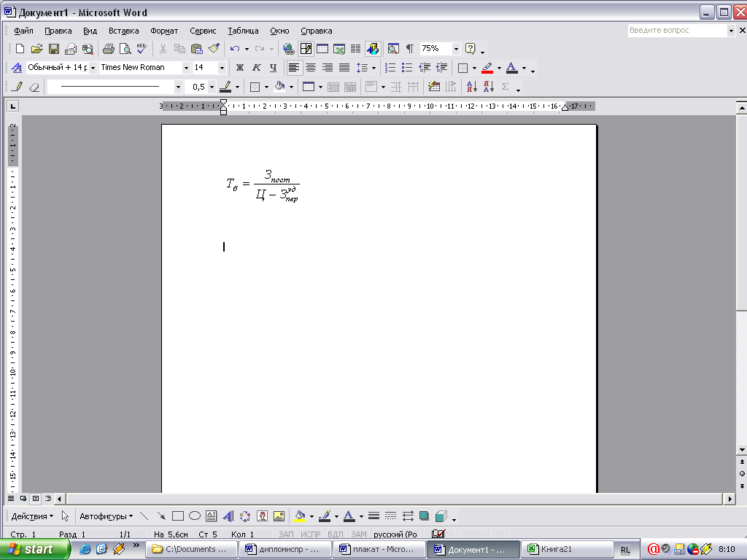
Task: Click the vertical scrollbar down arrow
Action: tap(742, 449)
